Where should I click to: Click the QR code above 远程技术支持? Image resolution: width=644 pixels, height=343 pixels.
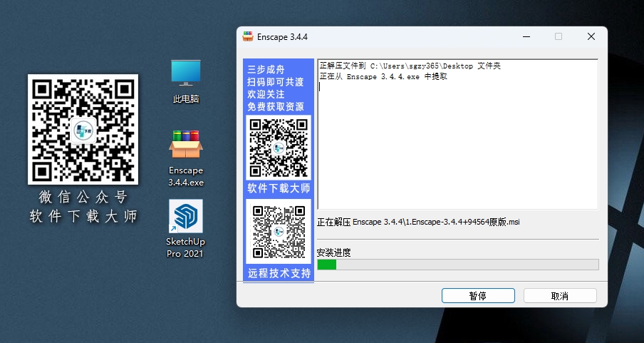point(279,232)
